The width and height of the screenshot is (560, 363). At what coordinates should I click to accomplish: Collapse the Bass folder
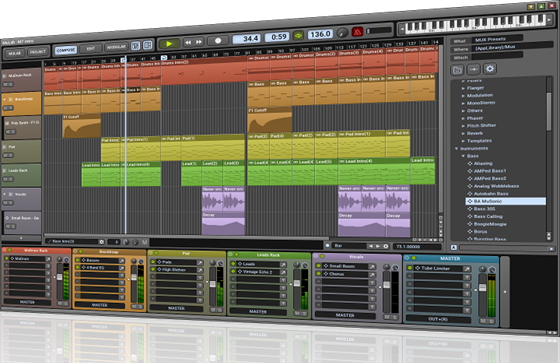463,156
